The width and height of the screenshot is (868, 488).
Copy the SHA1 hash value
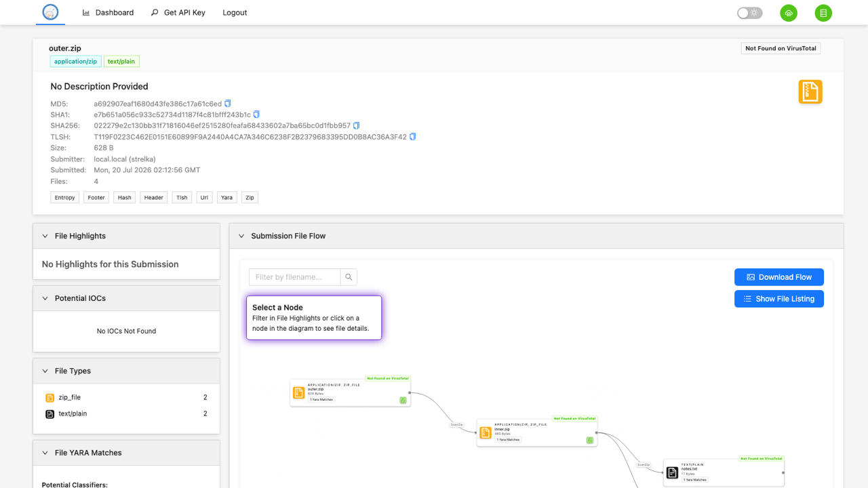click(256, 115)
